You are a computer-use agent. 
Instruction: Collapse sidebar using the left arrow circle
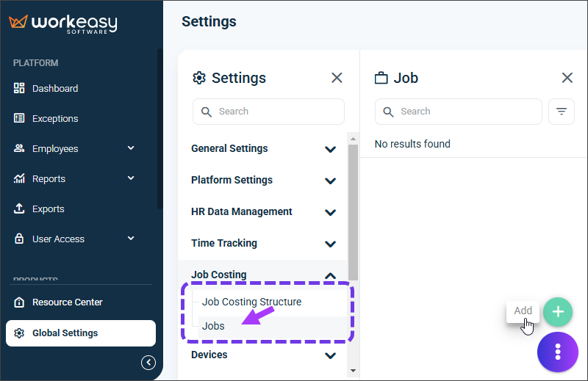click(148, 362)
